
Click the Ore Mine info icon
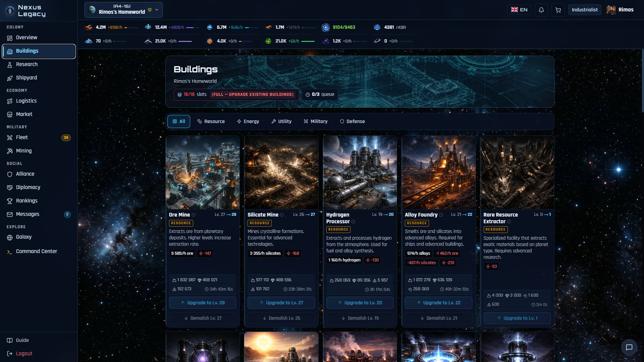point(194,215)
